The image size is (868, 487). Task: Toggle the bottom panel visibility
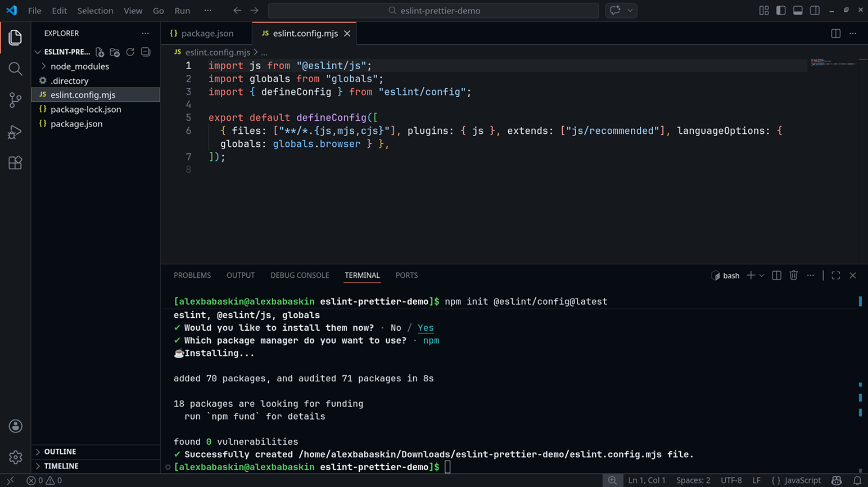[x=798, y=11]
